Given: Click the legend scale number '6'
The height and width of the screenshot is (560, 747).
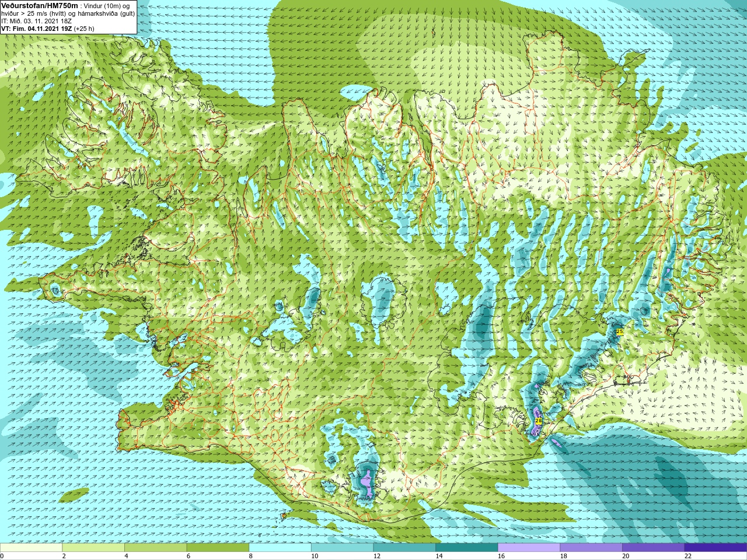Looking at the screenshot, I should [188, 556].
